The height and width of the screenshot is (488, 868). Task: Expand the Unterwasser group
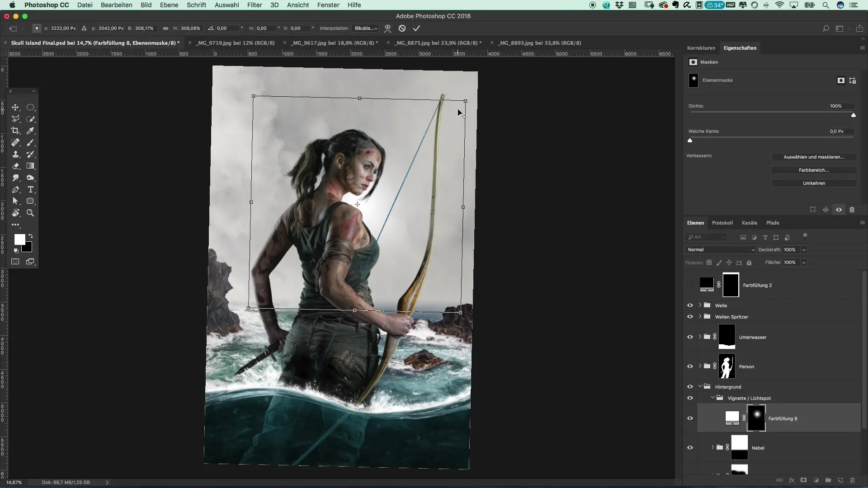click(700, 337)
